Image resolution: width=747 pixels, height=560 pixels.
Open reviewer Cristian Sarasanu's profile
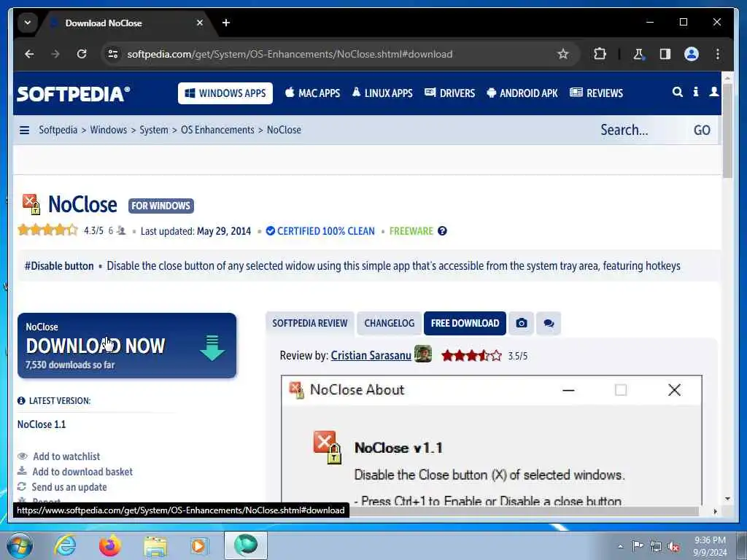click(371, 356)
